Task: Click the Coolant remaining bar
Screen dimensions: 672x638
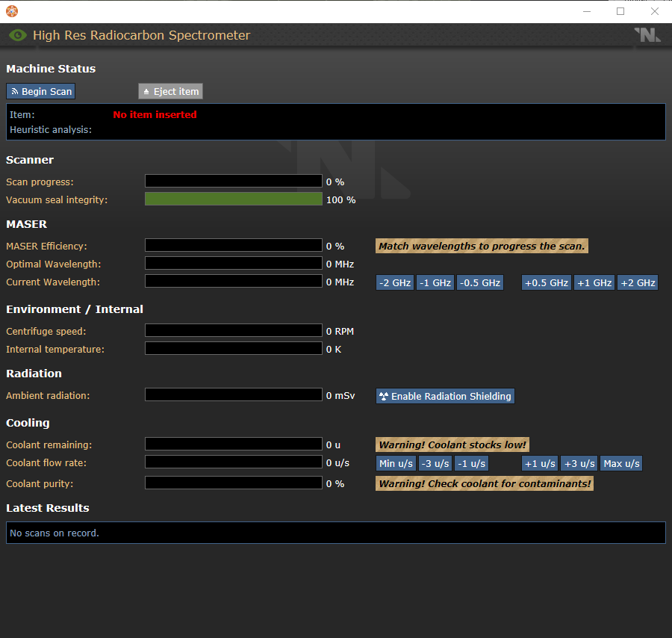Action: click(234, 445)
